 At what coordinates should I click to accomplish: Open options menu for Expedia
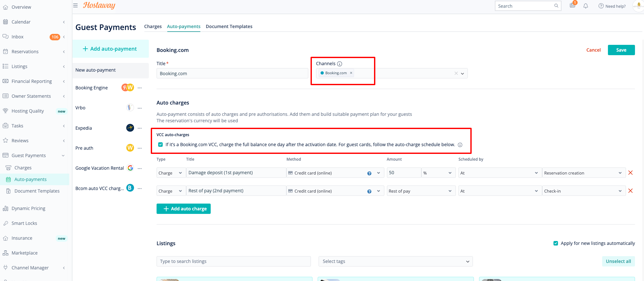pyautogui.click(x=139, y=128)
